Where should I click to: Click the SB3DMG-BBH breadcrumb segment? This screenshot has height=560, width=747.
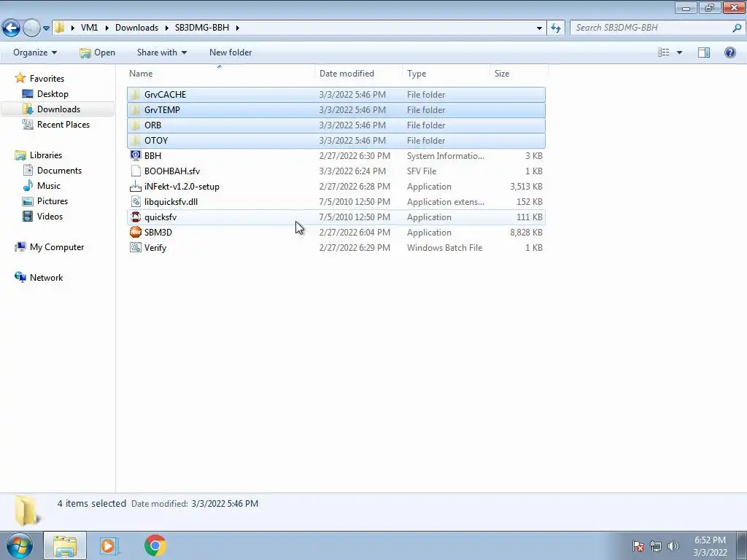(x=202, y=28)
